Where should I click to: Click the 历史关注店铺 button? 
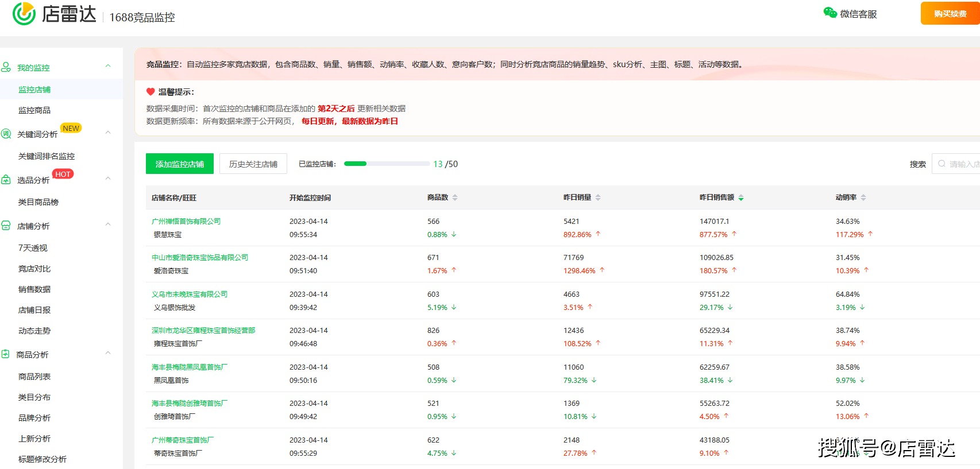[x=253, y=164]
